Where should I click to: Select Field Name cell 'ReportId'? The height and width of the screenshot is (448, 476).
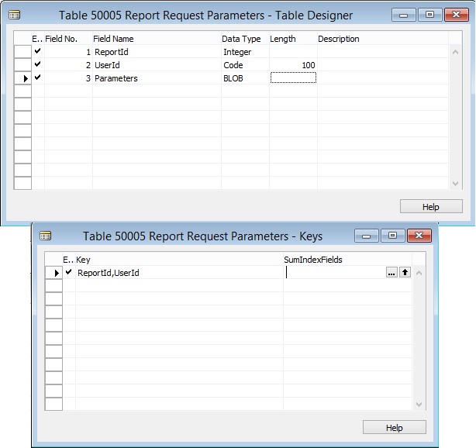click(157, 52)
